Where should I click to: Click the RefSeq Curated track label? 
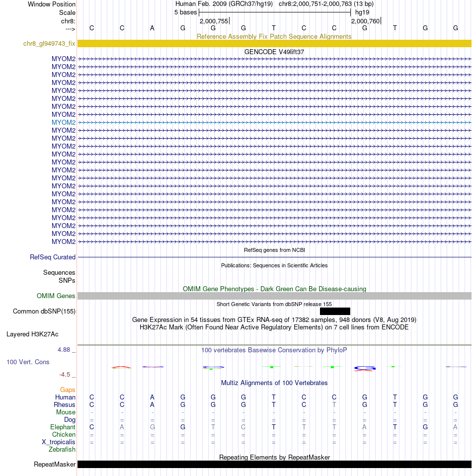tap(53, 257)
